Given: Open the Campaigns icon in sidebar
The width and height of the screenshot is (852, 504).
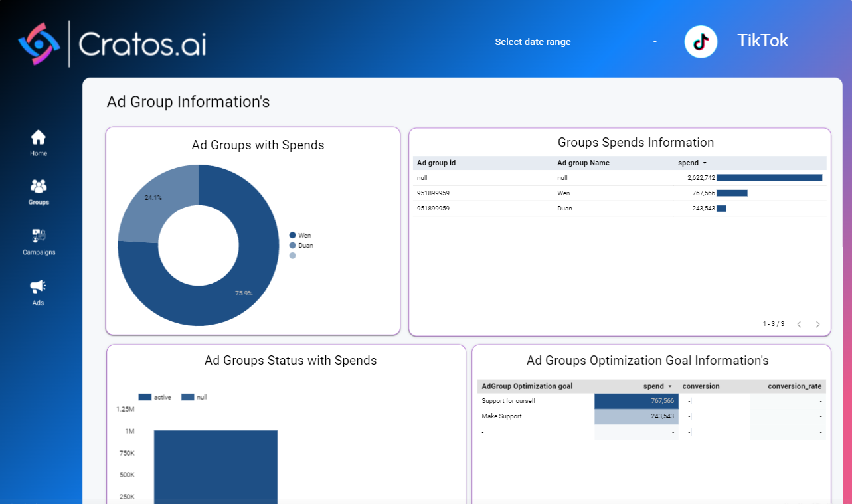Looking at the screenshot, I should (39, 236).
